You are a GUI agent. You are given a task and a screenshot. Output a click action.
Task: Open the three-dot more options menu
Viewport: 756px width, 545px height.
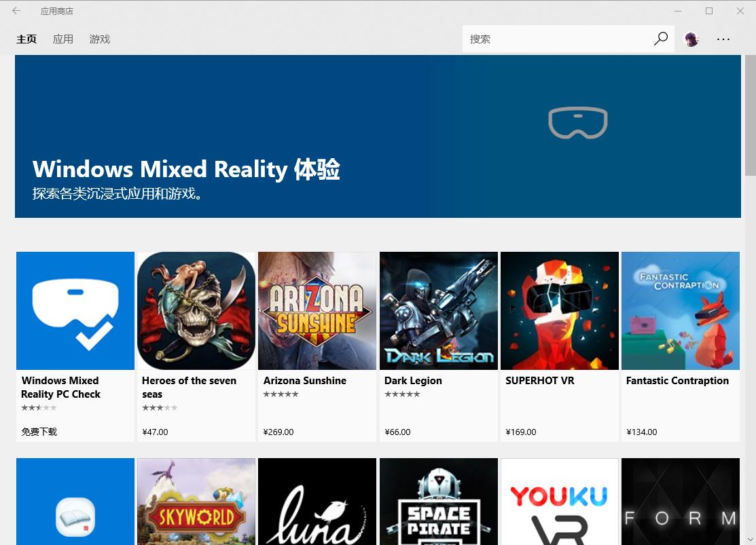click(x=723, y=39)
